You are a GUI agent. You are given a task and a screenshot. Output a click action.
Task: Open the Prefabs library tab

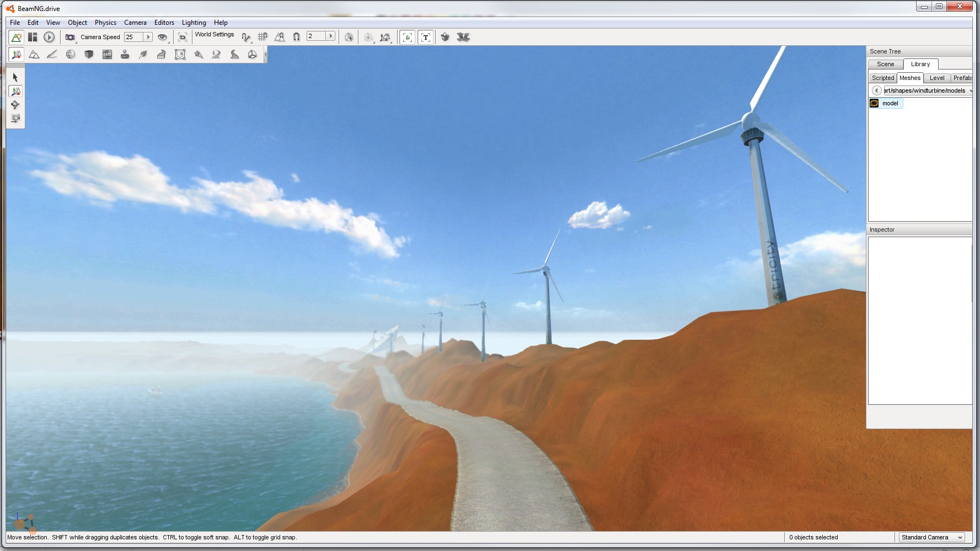(962, 78)
